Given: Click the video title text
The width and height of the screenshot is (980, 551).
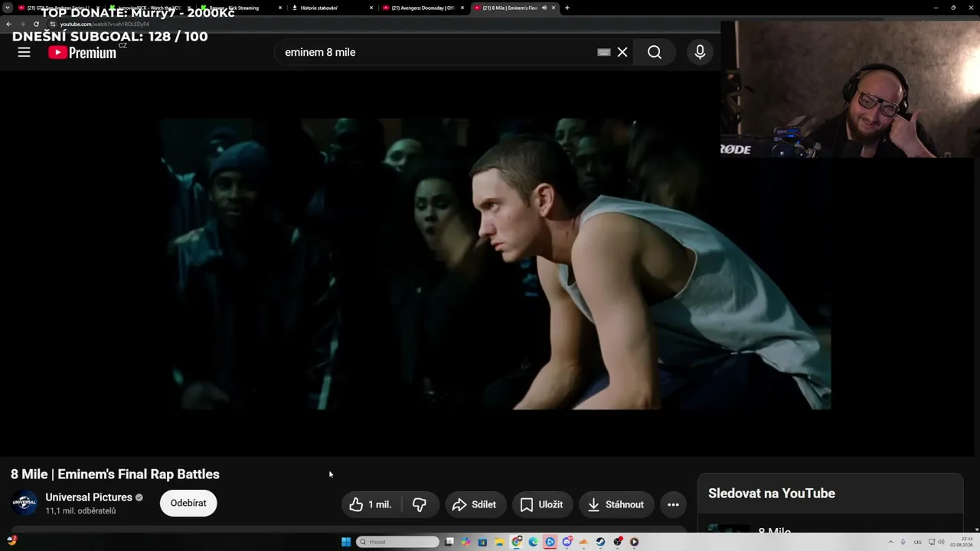Looking at the screenshot, I should tap(115, 474).
